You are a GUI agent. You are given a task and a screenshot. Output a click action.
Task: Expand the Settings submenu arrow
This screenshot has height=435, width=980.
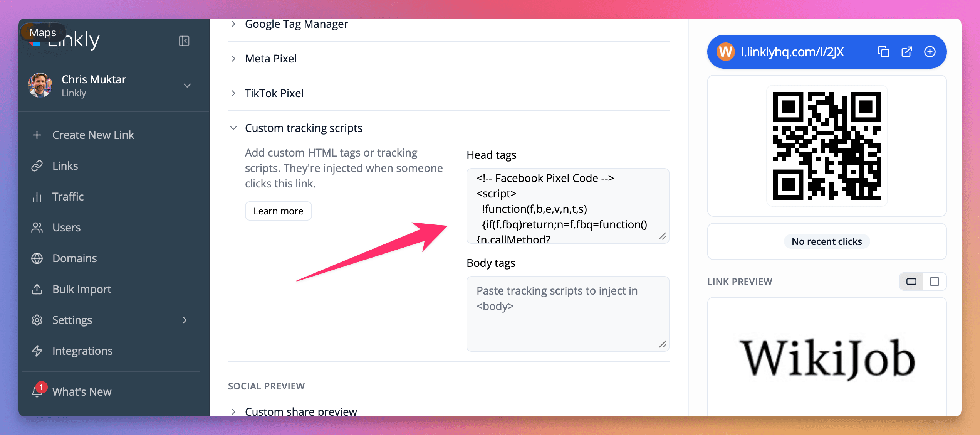185,320
